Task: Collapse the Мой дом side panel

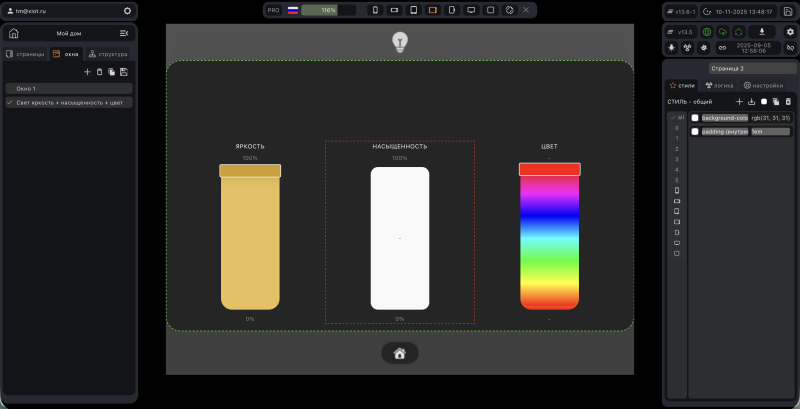Action: (x=124, y=33)
